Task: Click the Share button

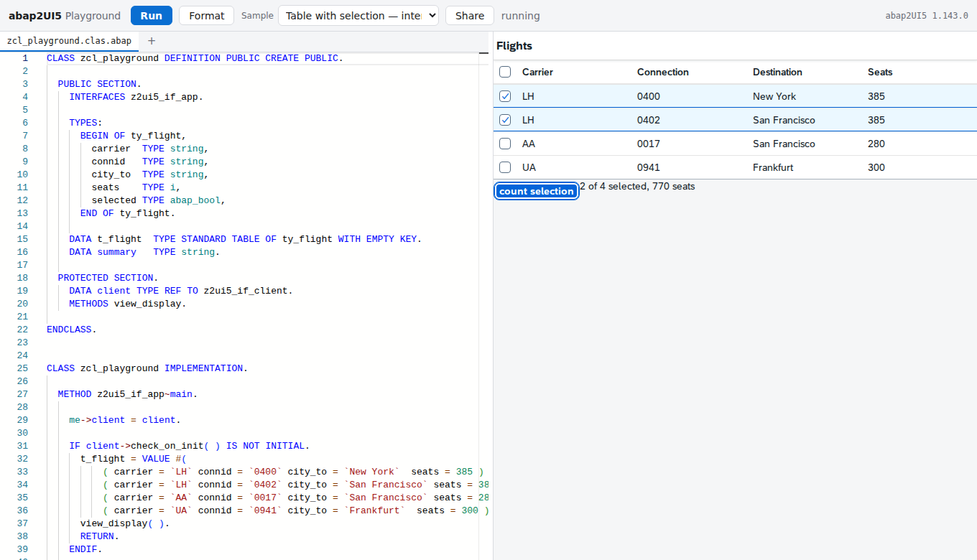Action: click(x=470, y=16)
